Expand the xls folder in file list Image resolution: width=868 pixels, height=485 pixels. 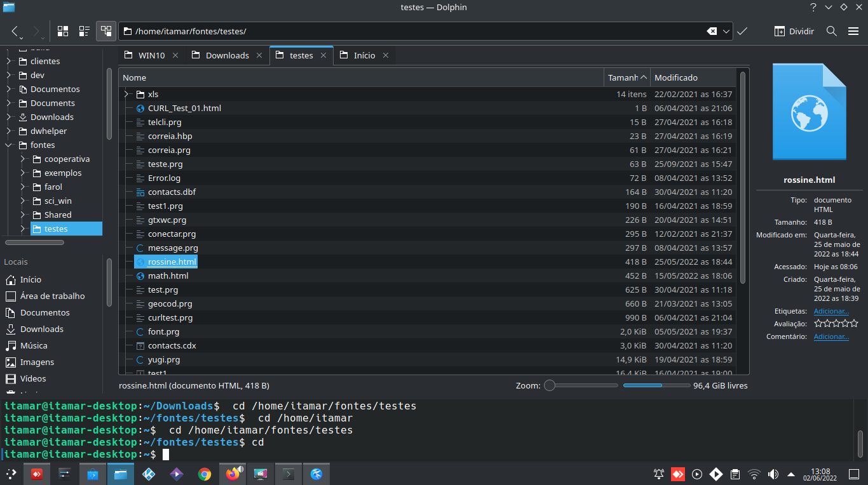click(x=126, y=94)
